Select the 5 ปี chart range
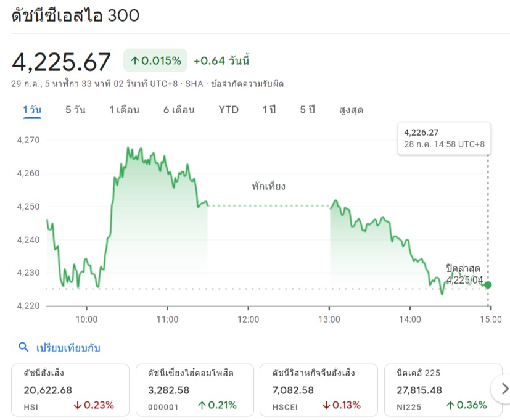Image resolution: width=510 pixels, height=420 pixels. click(x=307, y=110)
